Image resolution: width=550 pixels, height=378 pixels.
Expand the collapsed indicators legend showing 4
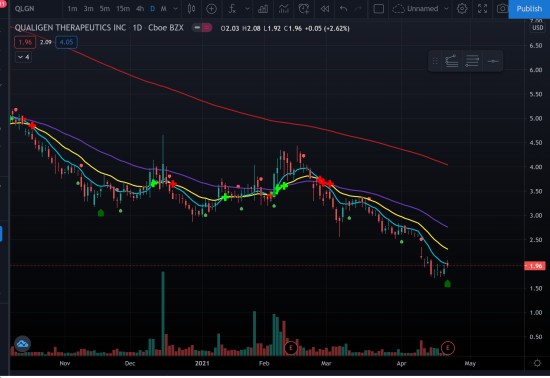pos(24,57)
